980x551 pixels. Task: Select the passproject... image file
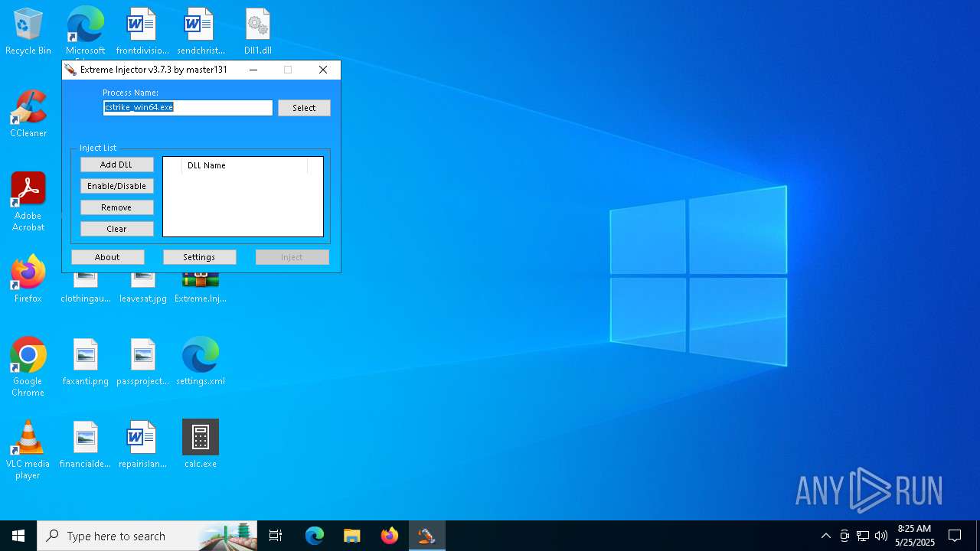pyautogui.click(x=142, y=362)
